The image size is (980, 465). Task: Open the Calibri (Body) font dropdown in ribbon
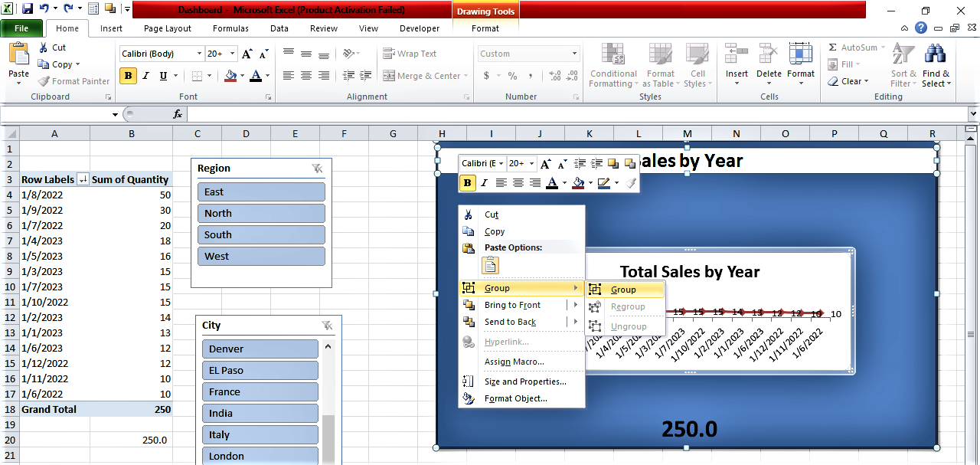coord(199,54)
